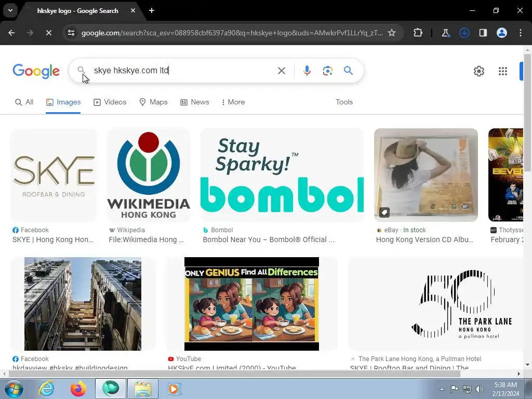Switch to Videos tab

point(110,102)
